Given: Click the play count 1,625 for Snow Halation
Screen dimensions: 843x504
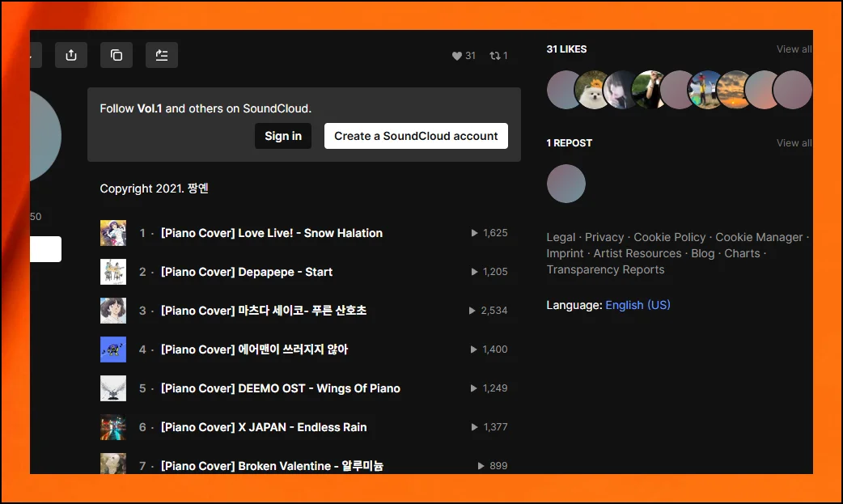Looking at the screenshot, I should [x=489, y=233].
